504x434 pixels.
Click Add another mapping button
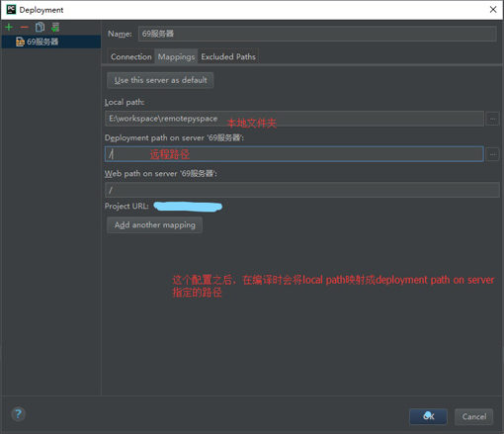[154, 225]
